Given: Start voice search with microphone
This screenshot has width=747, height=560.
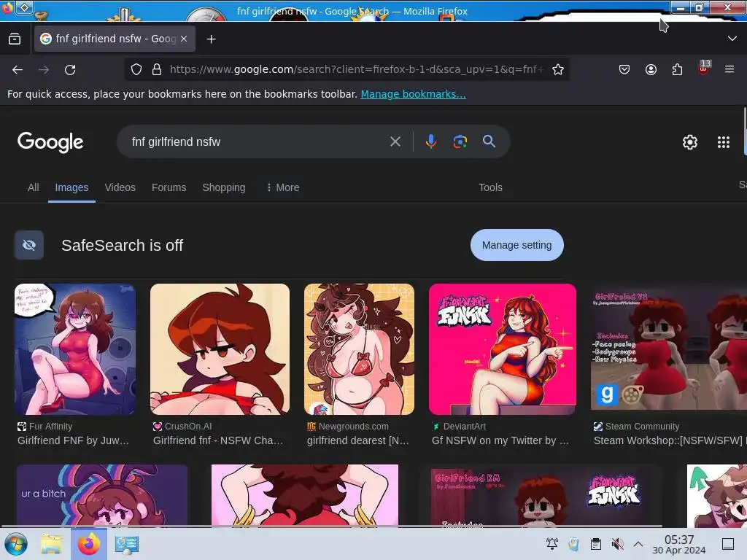Looking at the screenshot, I should (430, 141).
